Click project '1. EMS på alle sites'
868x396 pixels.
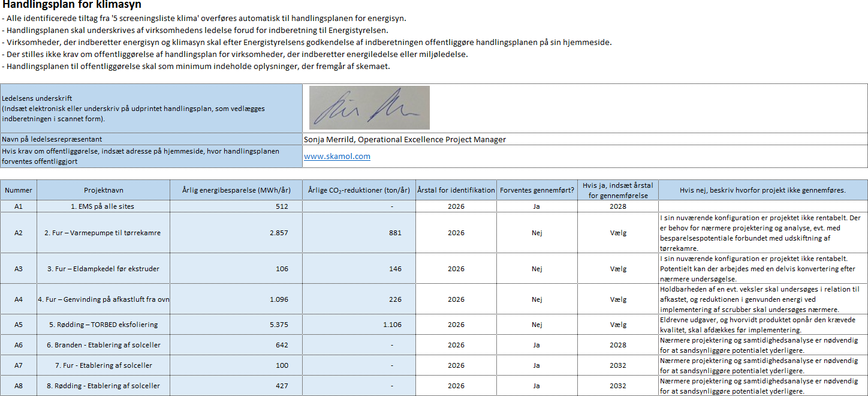(x=104, y=206)
